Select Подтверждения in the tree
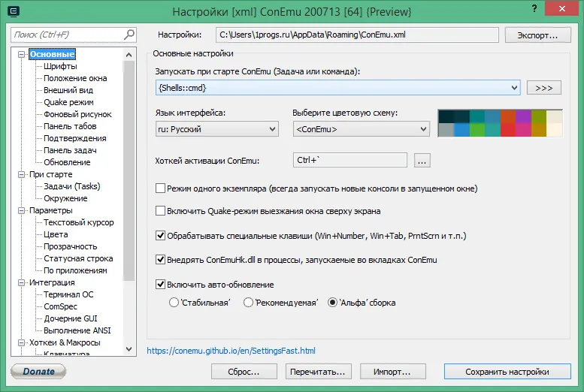 click(x=75, y=138)
